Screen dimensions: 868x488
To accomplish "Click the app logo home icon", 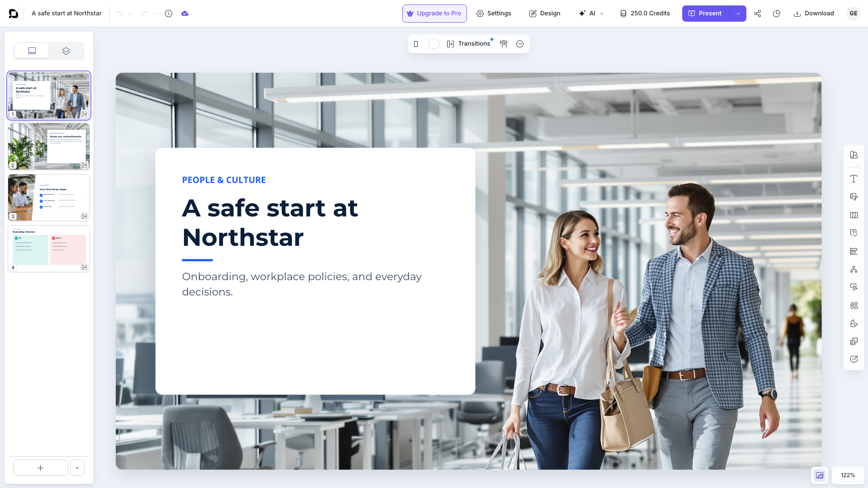I will 14,14.
